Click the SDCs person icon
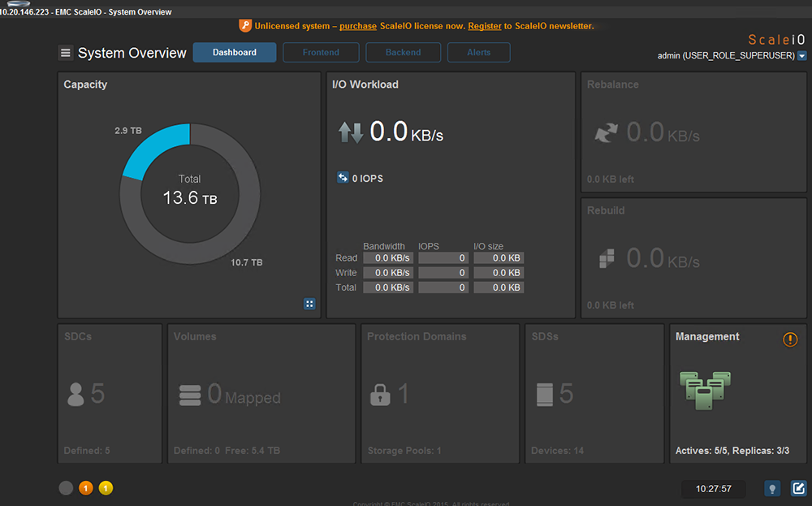 click(76, 394)
